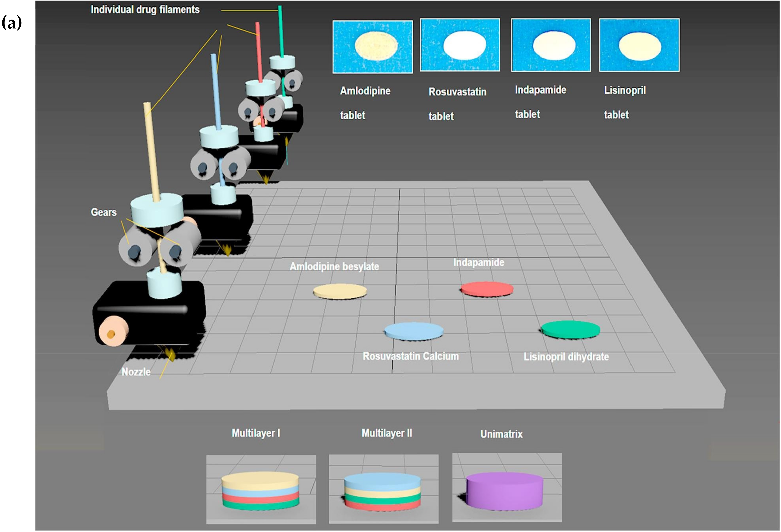Click the red Indapamide disc
Viewport: 781px width, 532px height.
point(487,289)
